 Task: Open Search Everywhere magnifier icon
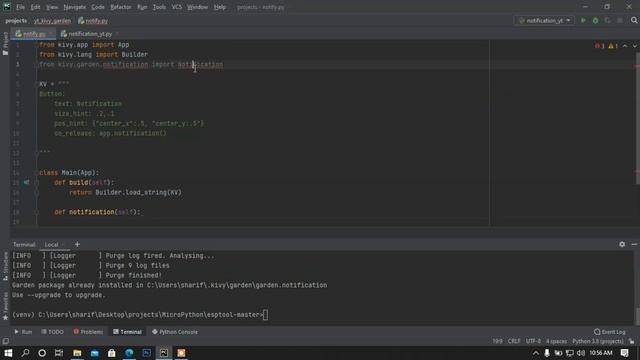pyautogui.click(x=634, y=20)
